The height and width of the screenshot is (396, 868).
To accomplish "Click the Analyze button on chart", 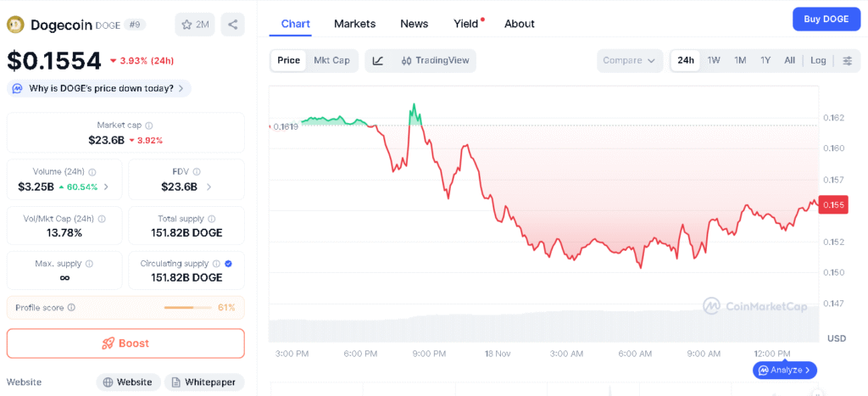I will tap(785, 370).
